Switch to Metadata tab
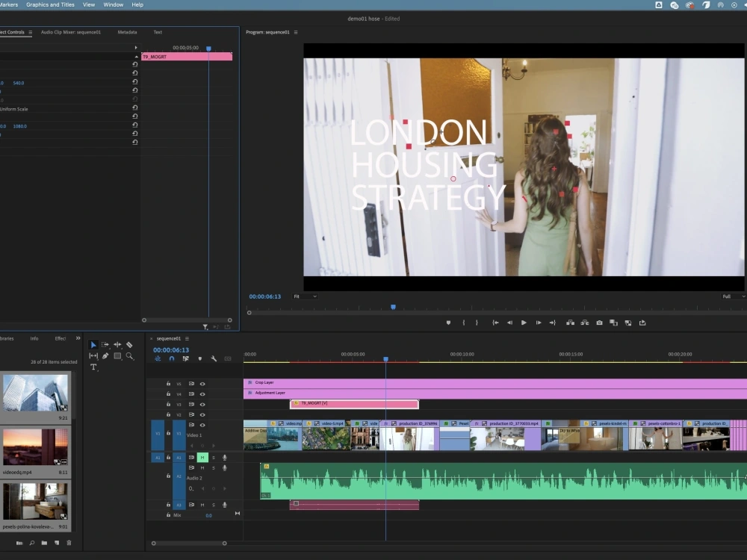 click(x=127, y=32)
